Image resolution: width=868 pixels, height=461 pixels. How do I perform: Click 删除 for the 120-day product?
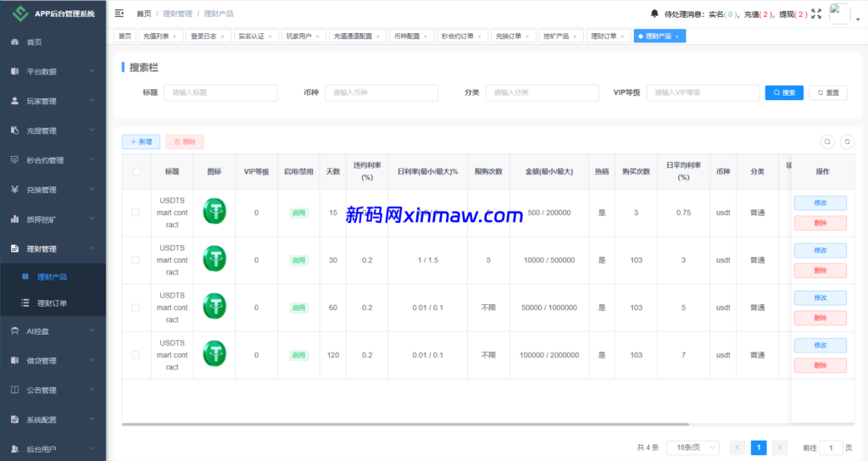pyautogui.click(x=820, y=365)
